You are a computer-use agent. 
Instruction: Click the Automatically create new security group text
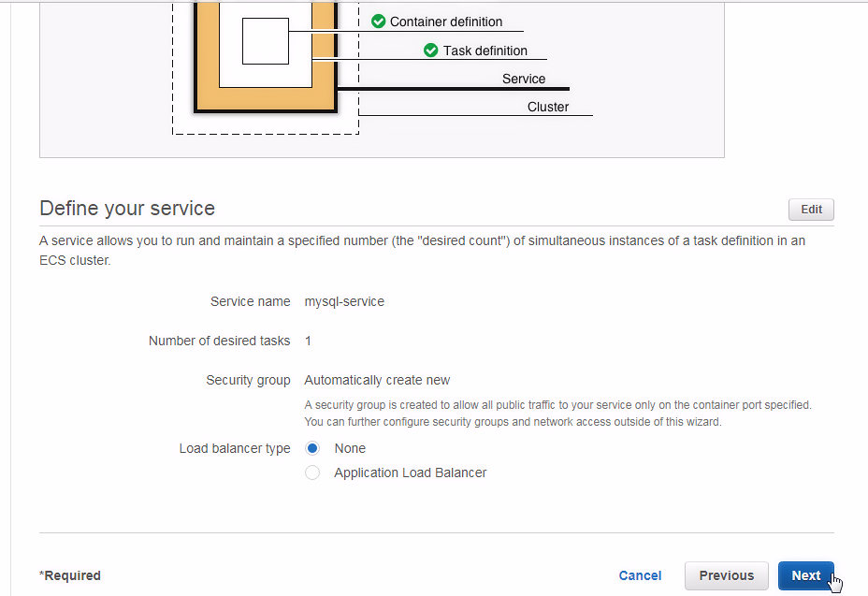(x=377, y=380)
